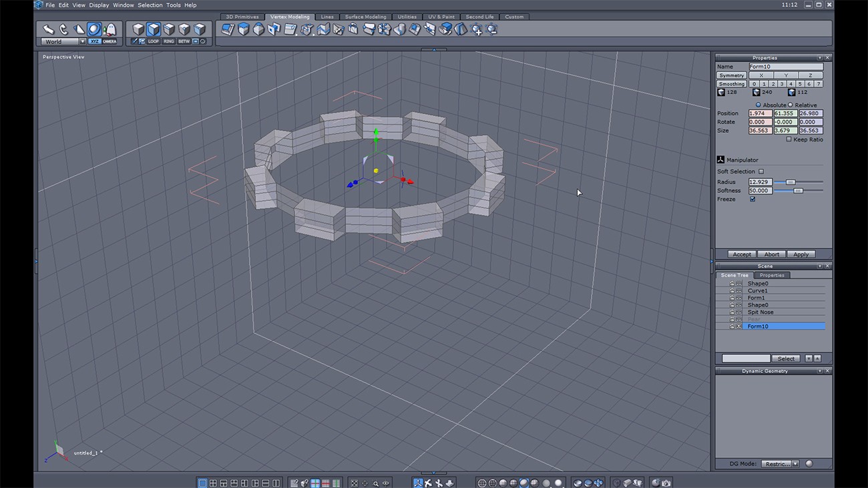The height and width of the screenshot is (488, 868).
Task: Uncheck the Freeze checkbox
Action: click(x=752, y=199)
